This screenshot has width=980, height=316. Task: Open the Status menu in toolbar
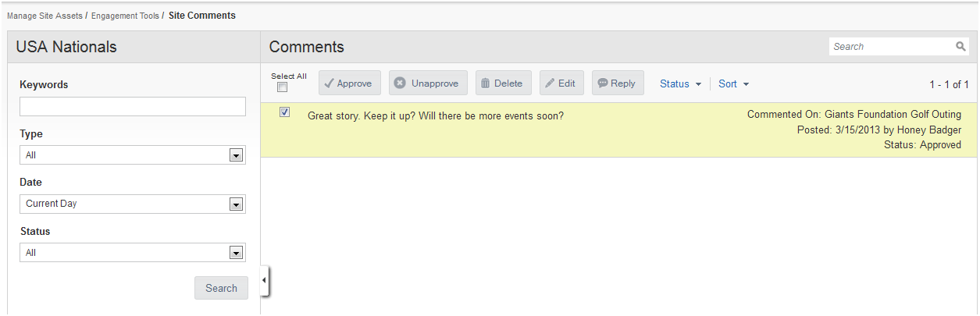coord(680,83)
